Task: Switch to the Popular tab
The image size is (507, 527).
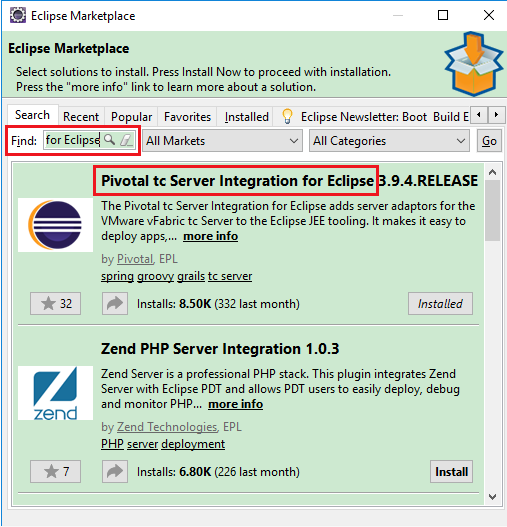Action: (131, 117)
